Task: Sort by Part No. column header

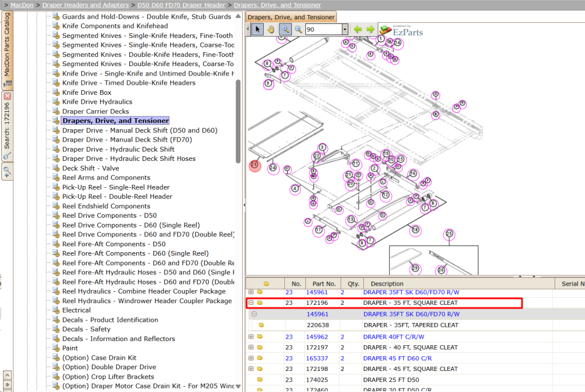Action: (x=324, y=284)
